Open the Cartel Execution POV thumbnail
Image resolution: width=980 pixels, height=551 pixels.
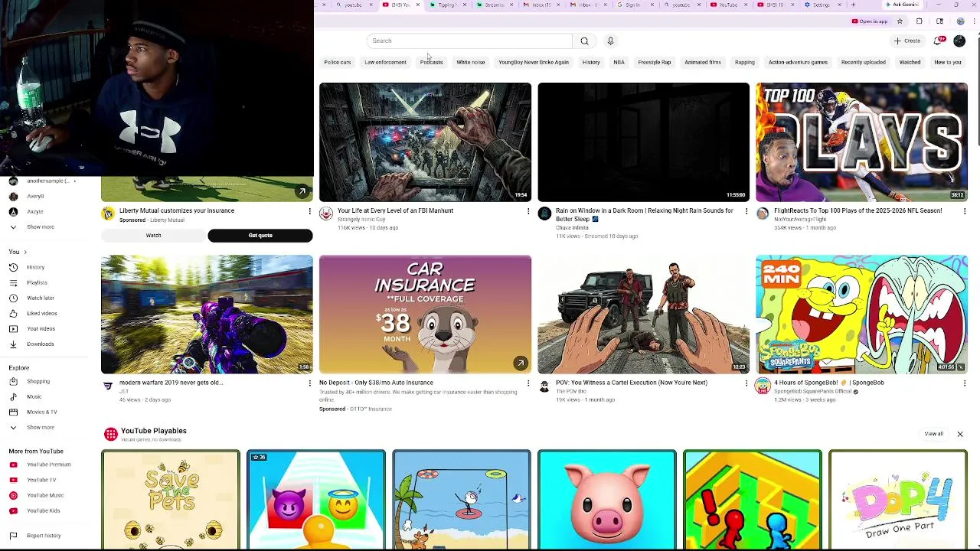[643, 315]
